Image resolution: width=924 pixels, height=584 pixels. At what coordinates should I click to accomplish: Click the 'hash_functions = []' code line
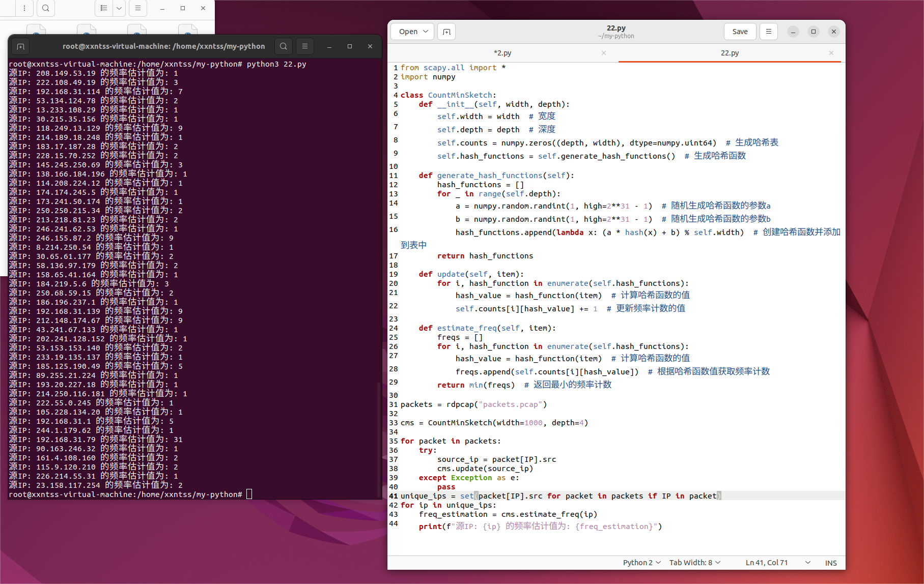pos(480,185)
